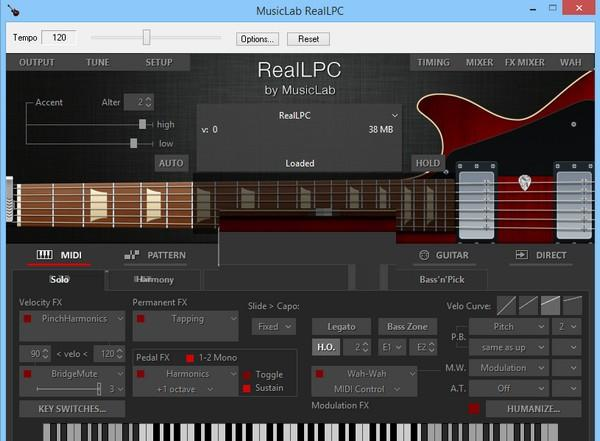Toggle the PinchHarmonics velocity FX on
Image resolution: width=600 pixels, height=441 pixels.
[28, 319]
